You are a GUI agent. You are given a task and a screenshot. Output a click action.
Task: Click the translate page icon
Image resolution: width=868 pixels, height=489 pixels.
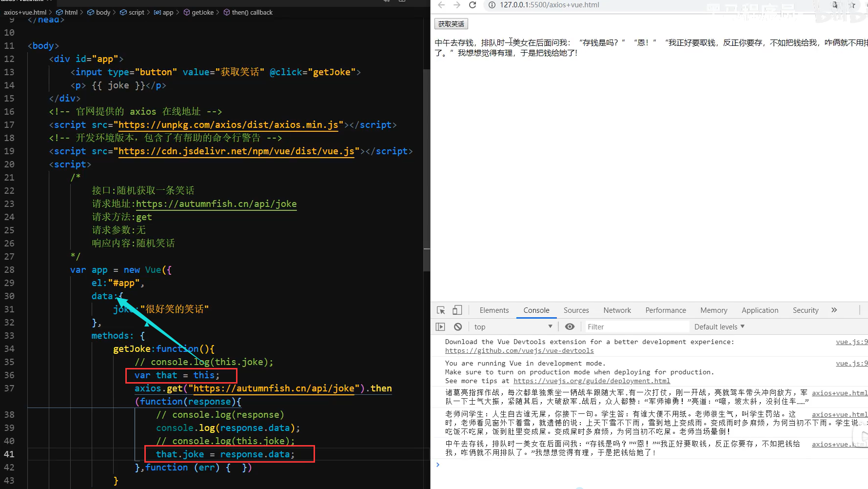point(835,5)
